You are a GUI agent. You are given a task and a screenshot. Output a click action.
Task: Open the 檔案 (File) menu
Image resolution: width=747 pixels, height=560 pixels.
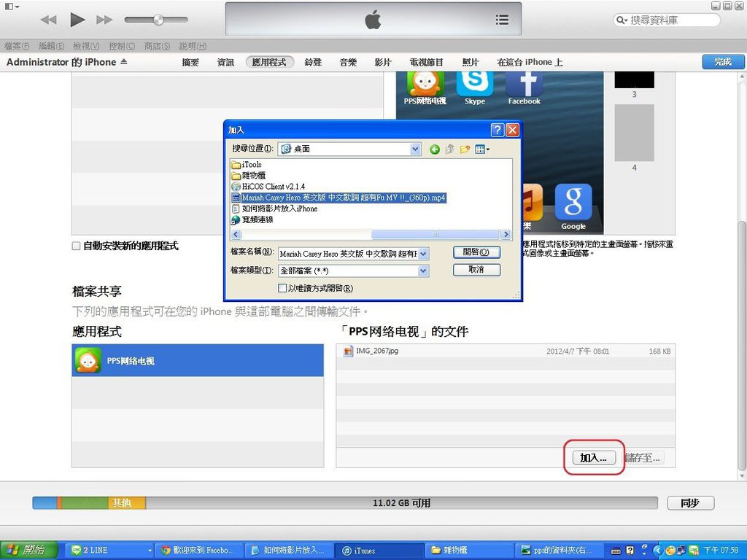(x=16, y=46)
